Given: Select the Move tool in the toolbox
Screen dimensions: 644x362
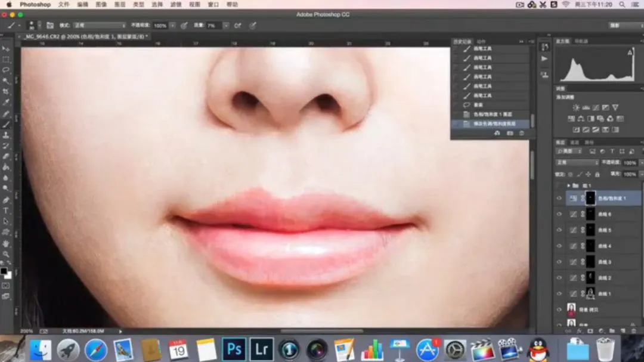Looking at the screenshot, I should coord(6,49).
